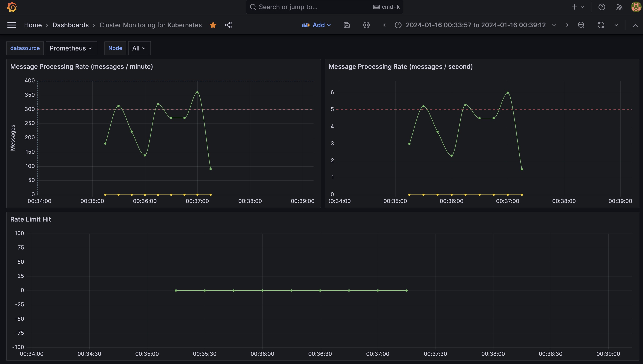This screenshot has height=364, width=643.
Task: Click the Search or jump to field
Action: tap(313, 7)
